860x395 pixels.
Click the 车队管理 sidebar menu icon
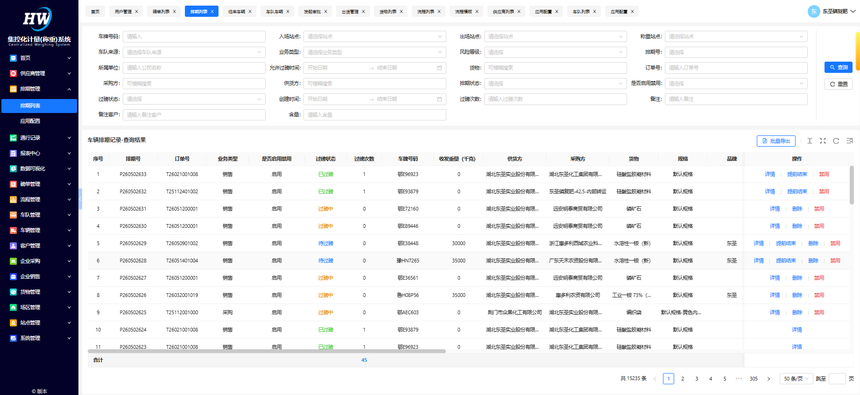[x=13, y=215]
